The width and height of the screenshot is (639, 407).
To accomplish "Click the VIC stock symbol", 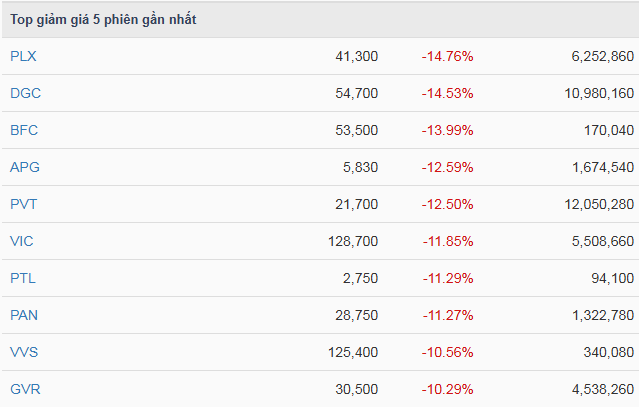I will pyautogui.click(x=22, y=241).
